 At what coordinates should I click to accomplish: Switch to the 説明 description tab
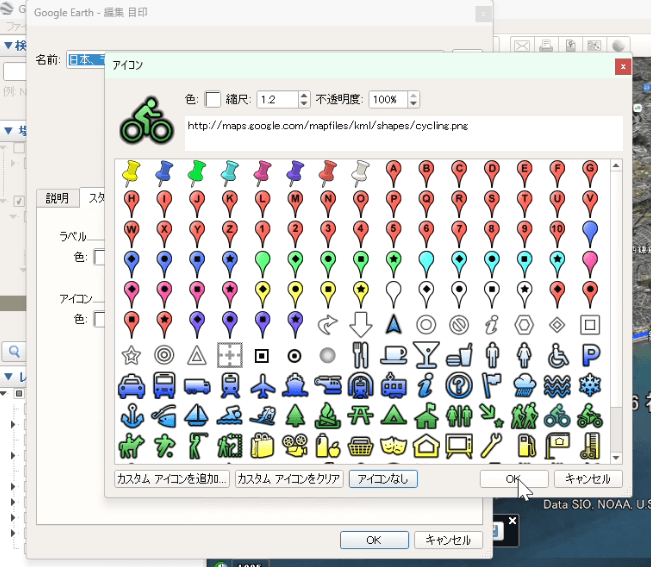[57, 198]
